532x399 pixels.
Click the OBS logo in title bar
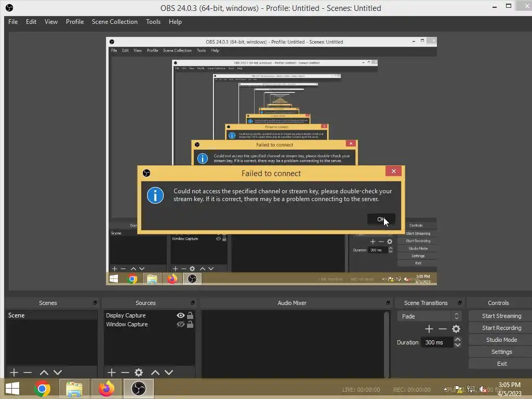click(9, 8)
